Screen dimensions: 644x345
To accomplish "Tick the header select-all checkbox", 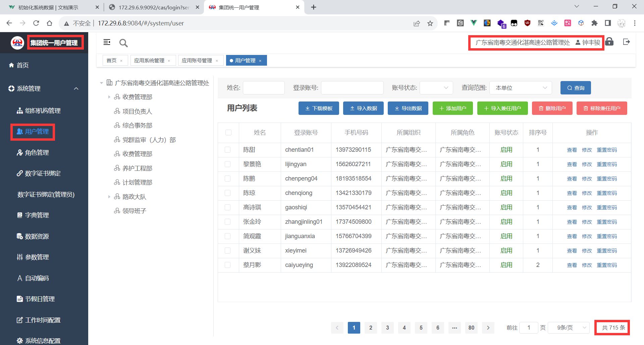I will pos(228,133).
